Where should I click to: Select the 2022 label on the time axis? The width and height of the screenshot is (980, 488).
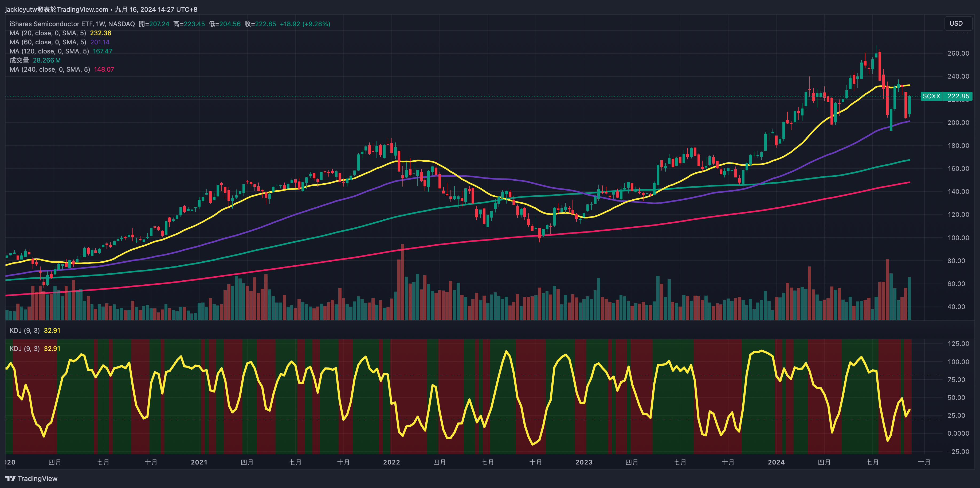391,462
